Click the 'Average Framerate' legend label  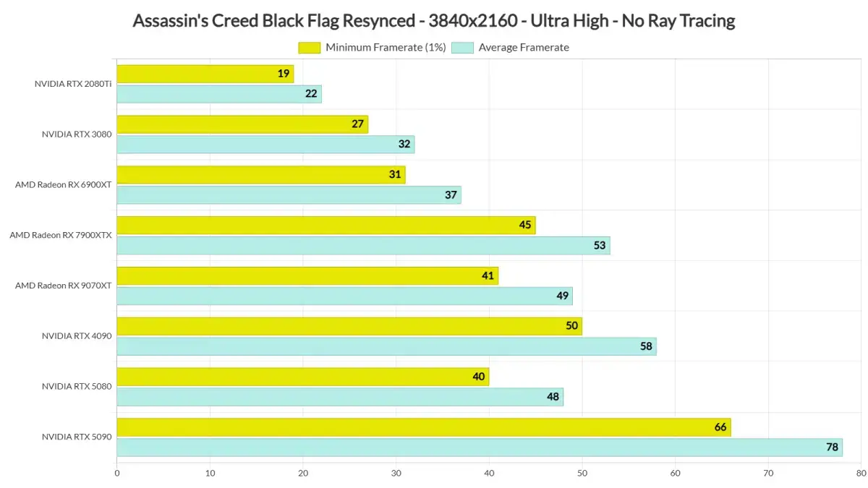tap(524, 48)
